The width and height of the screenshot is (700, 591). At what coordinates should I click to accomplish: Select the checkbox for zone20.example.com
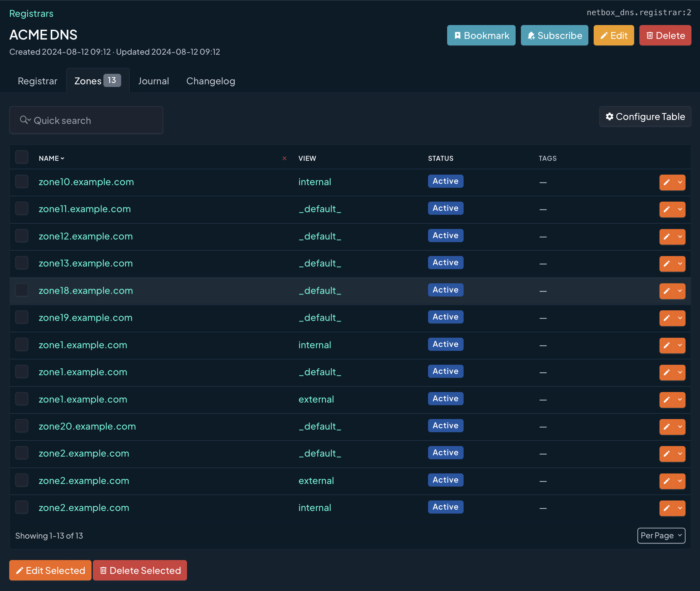22,426
